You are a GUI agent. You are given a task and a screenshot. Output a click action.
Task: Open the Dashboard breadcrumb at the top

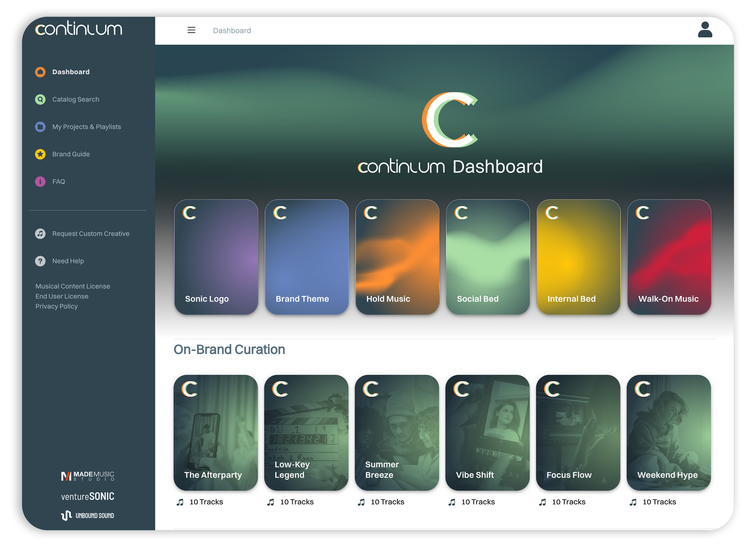pyautogui.click(x=232, y=30)
